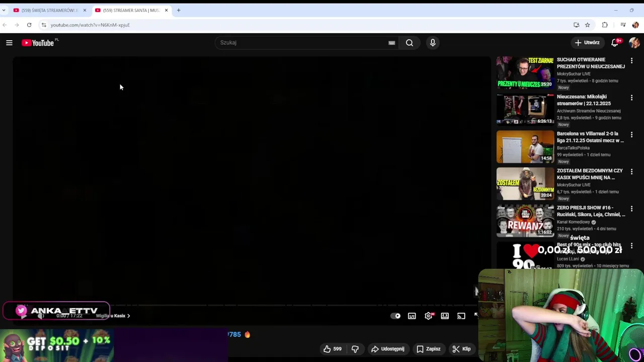The image size is (644, 362).
Task: Open SUCHAR OTWIERANIE PREZENTÓW thumbnail
Action: click(x=525, y=73)
